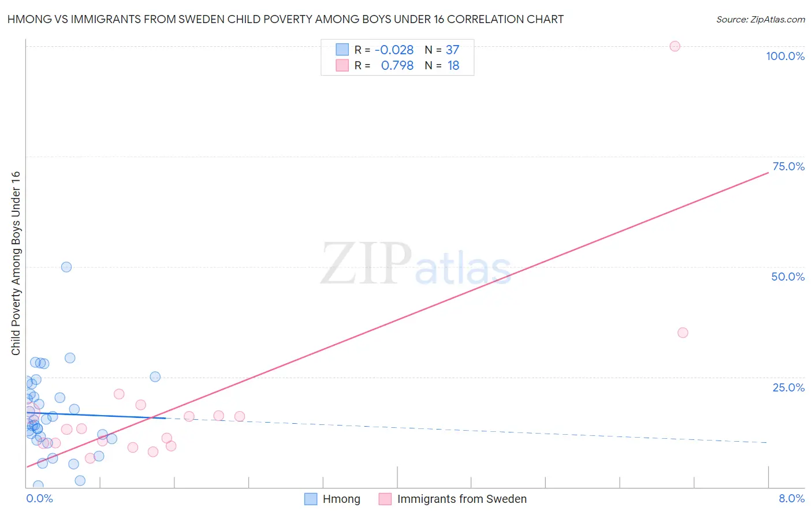Click the pink data point at 100%
The height and width of the screenshot is (515, 812).
point(675,46)
